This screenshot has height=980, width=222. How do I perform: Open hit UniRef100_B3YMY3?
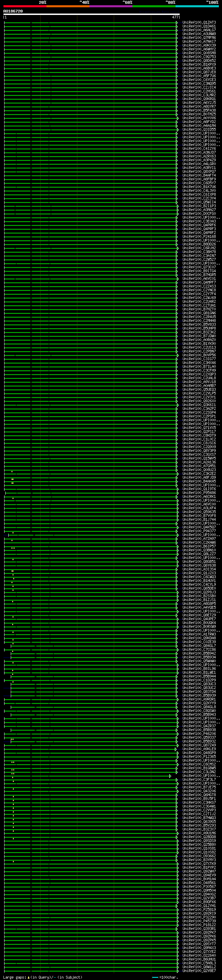pyautogui.click(x=199, y=860)
